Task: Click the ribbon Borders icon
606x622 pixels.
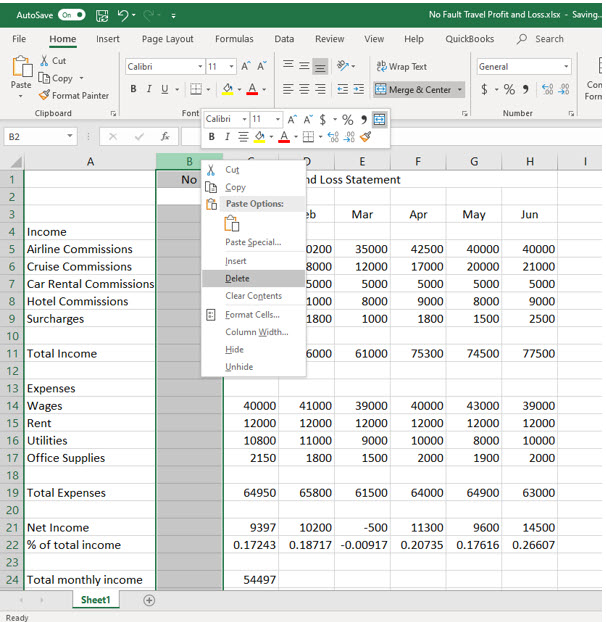Action: (196, 89)
